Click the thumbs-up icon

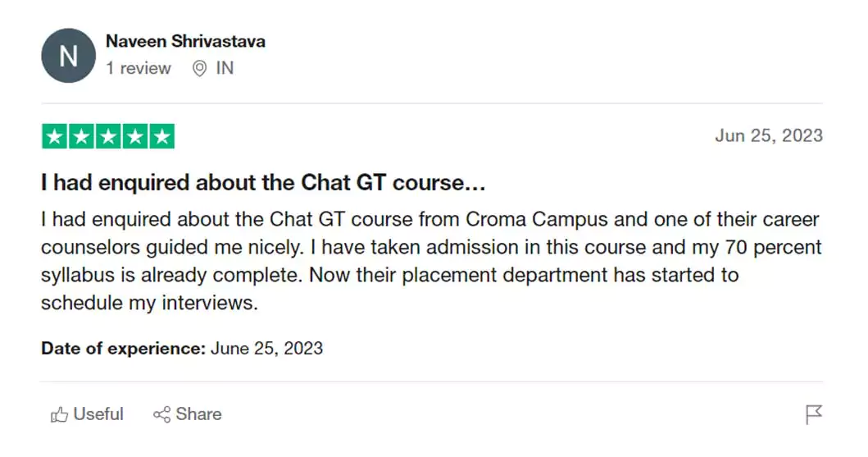pyautogui.click(x=59, y=415)
